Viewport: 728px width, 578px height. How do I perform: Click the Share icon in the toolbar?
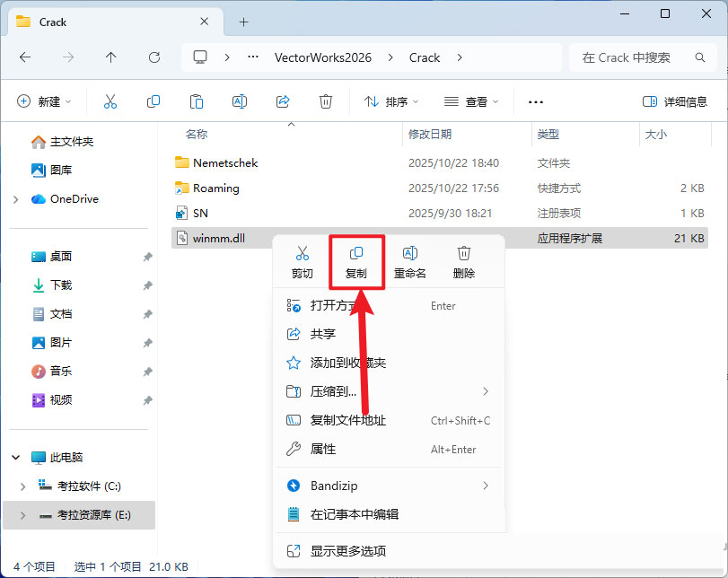pyautogui.click(x=283, y=101)
